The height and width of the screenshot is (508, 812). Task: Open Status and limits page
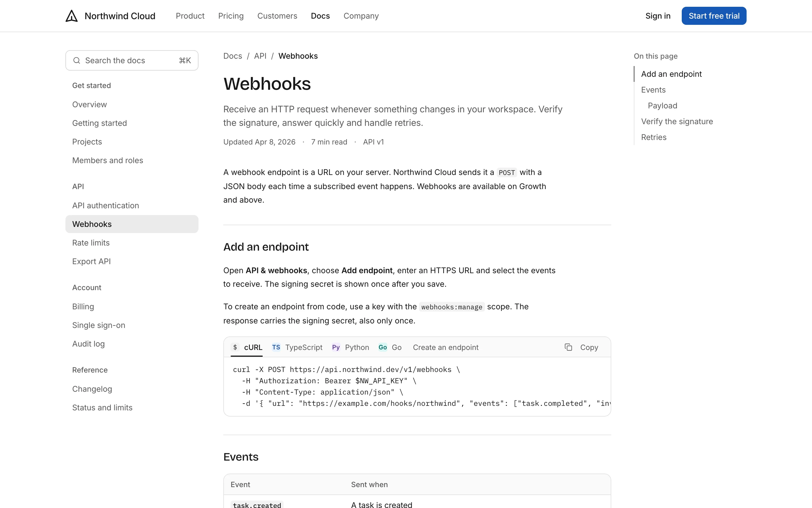tap(132, 408)
